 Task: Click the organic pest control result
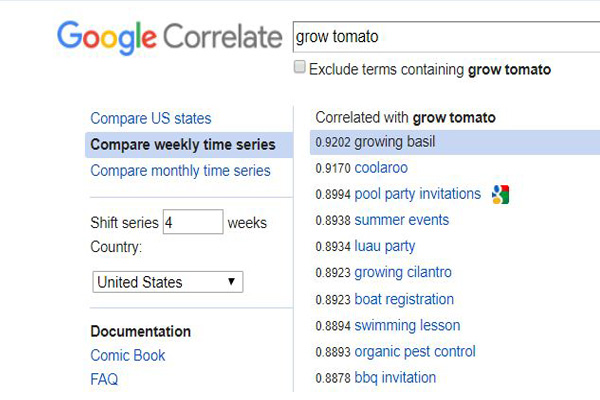coord(415,351)
